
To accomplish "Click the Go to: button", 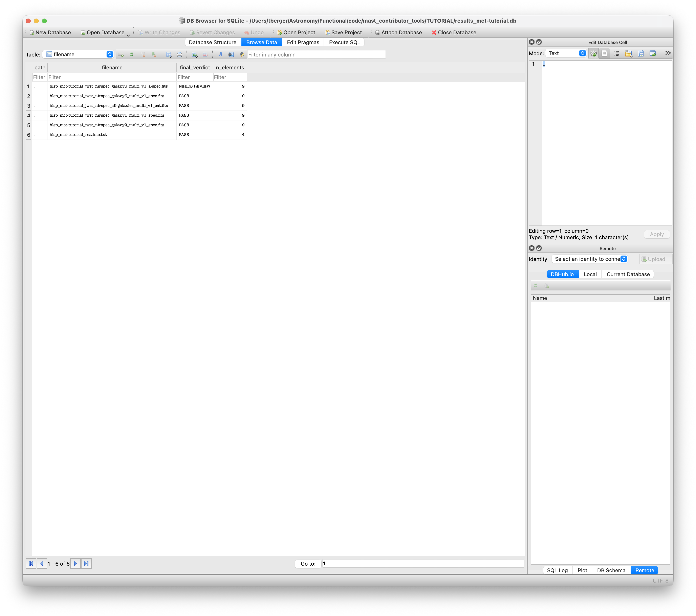I will pyautogui.click(x=308, y=564).
